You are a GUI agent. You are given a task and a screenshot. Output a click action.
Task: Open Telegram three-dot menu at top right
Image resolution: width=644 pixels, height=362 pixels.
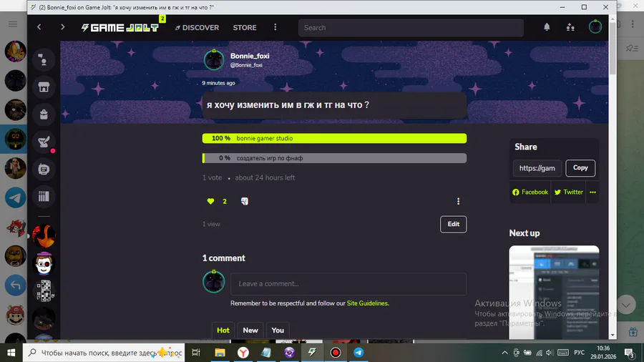[633, 24]
